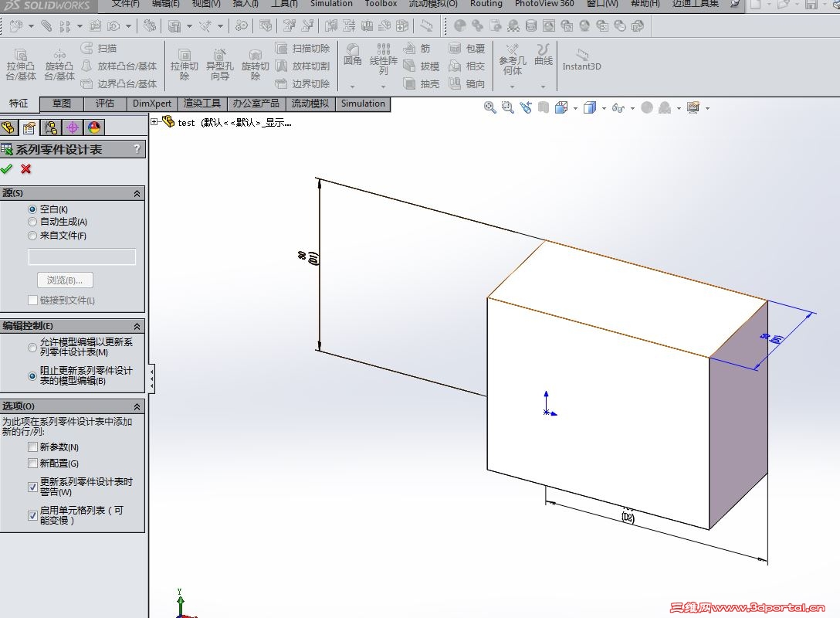Choose the Boundary Cut (边界切除) tool

coord(303,83)
